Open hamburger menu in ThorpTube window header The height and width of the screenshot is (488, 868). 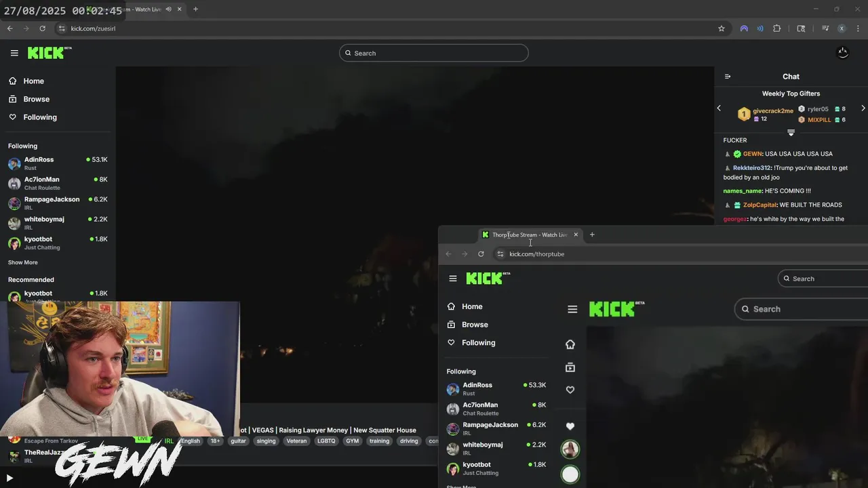(x=453, y=279)
